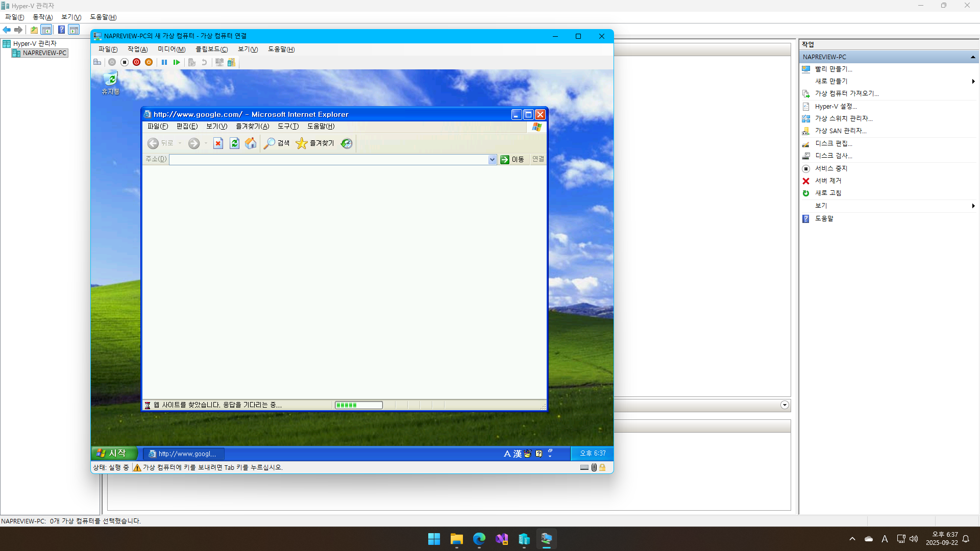
Task: Turn off the VM with the black stop icon
Action: point(124,62)
